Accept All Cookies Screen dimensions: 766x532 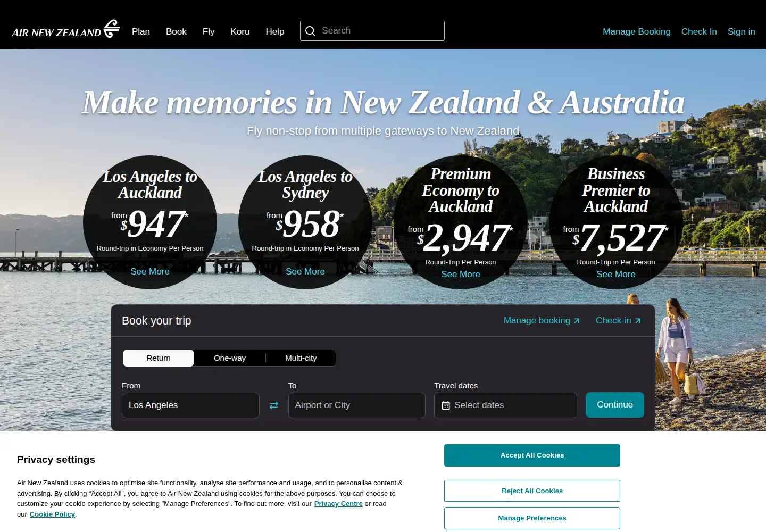pos(532,455)
